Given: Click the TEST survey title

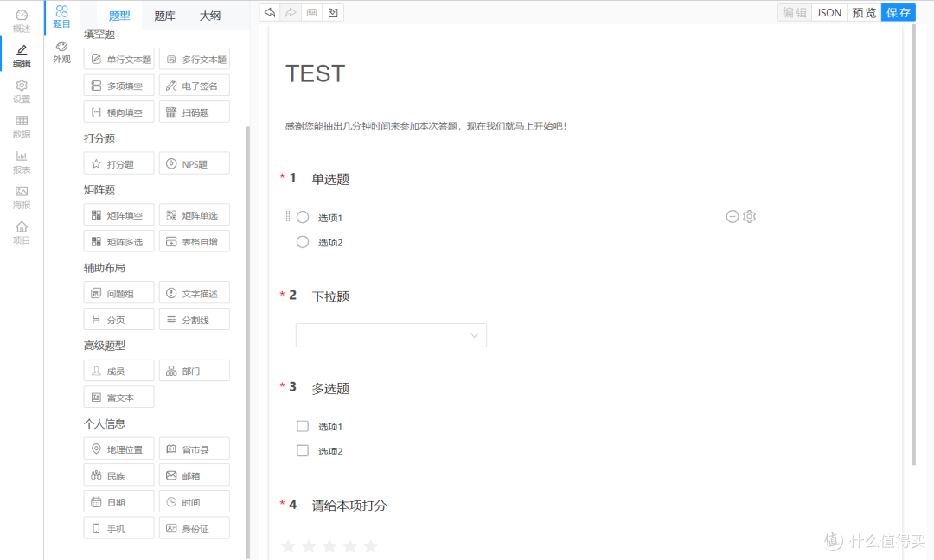Looking at the screenshot, I should click(x=315, y=73).
